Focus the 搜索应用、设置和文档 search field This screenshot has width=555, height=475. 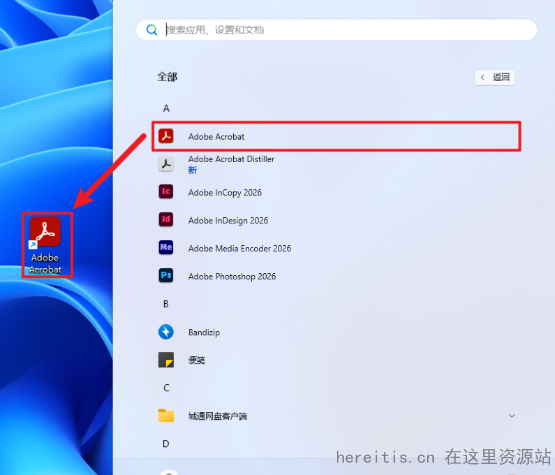click(x=336, y=30)
